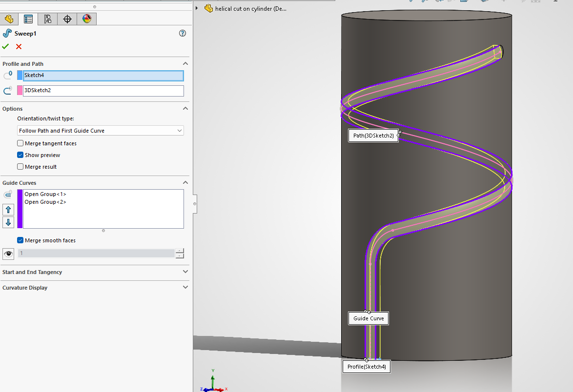Click the profile selection icon
The image size is (573, 392).
(x=8, y=75)
